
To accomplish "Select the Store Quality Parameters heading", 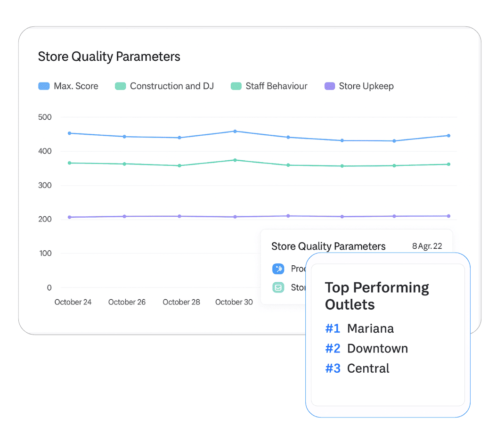I will (x=109, y=56).
